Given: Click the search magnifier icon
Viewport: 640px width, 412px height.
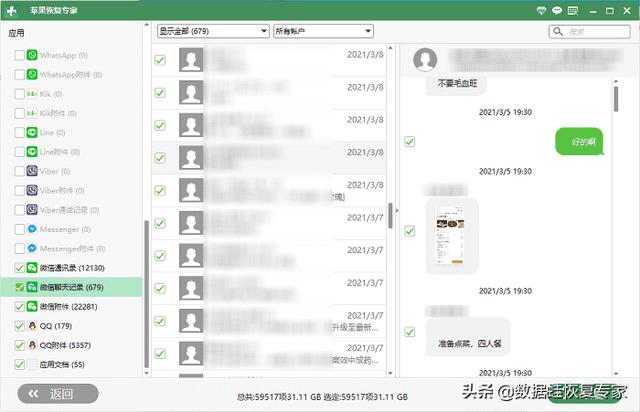Looking at the screenshot, I should click(558, 31).
